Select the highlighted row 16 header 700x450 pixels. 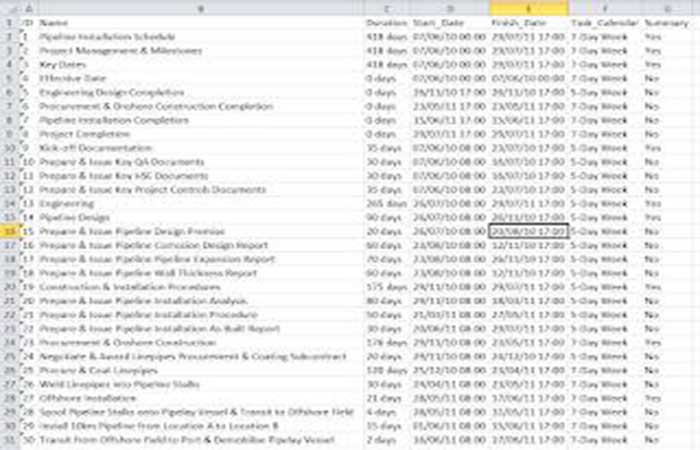pos(10,231)
